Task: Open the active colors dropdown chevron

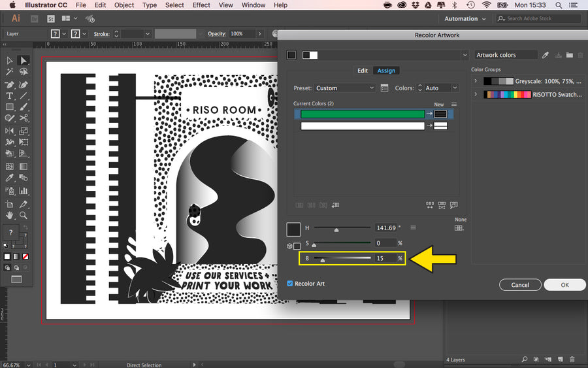Action: pos(465,55)
